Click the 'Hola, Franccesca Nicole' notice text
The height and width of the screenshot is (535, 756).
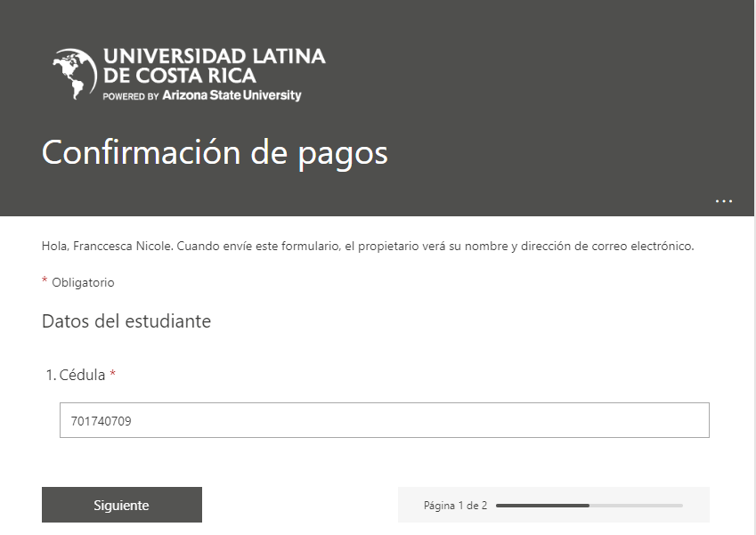tap(368, 247)
